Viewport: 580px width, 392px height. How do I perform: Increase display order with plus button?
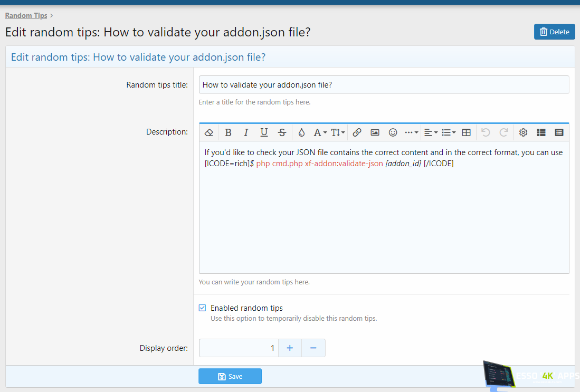click(x=290, y=348)
